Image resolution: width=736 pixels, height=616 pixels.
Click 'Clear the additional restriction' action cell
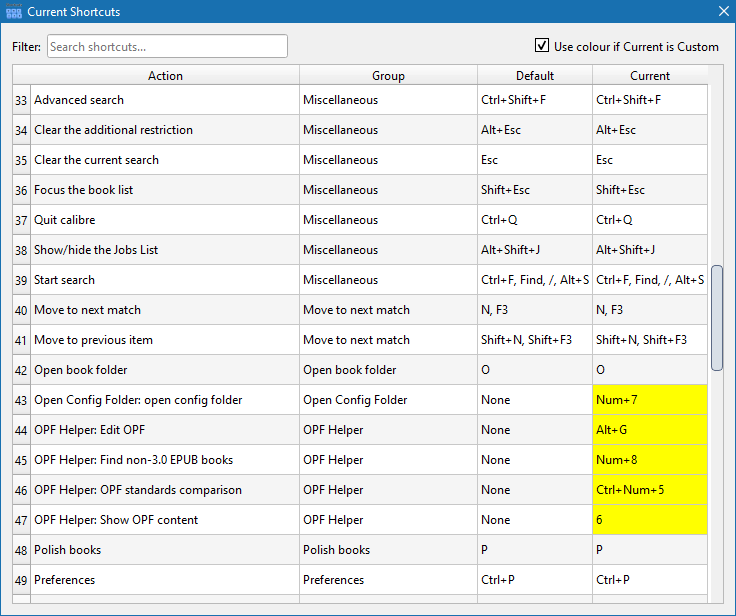(165, 130)
